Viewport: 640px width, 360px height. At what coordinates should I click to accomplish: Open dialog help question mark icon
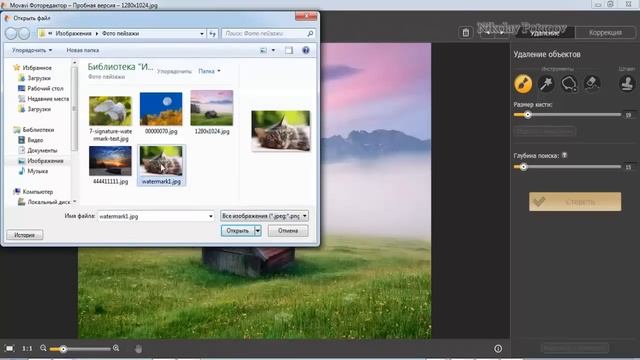306,50
